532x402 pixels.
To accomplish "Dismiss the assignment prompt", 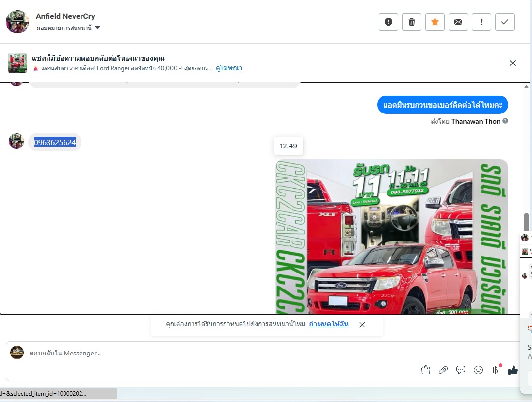I will point(362,324).
